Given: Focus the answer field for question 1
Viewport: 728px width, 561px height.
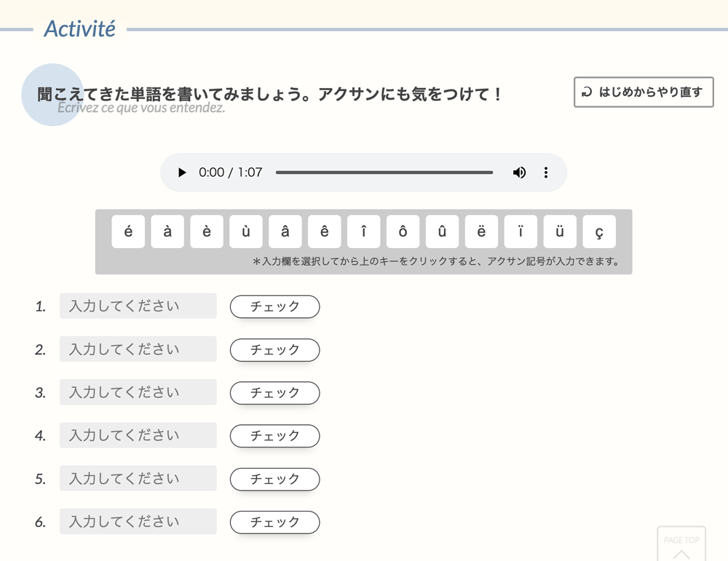Looking at the screenshot, I should tap(138, 306).
